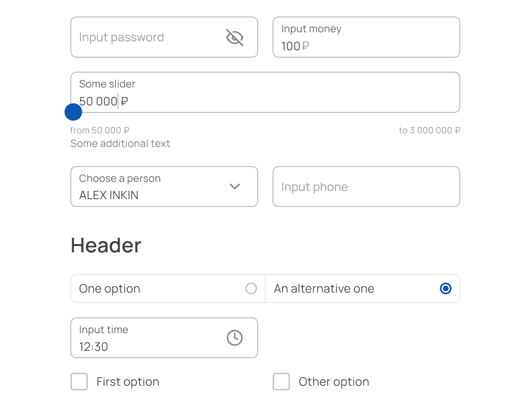Click 'Some additional text' below the slider

point(120,143)
